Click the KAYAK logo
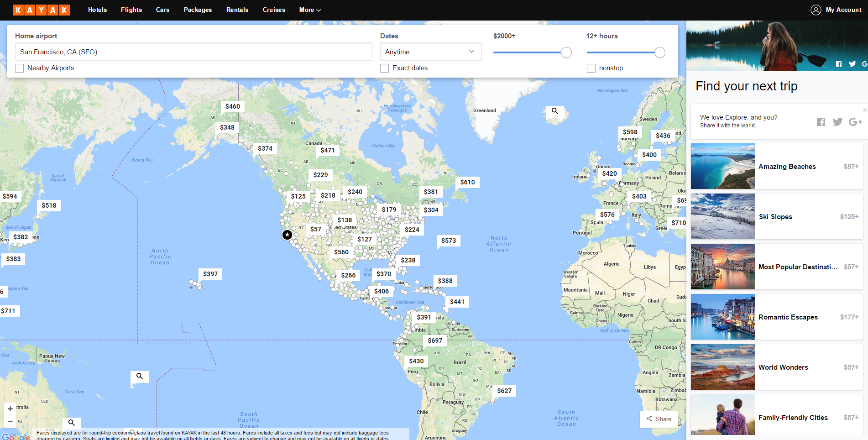Image resolution: width=868 pixels, height=440 pixels. (41, 10)
